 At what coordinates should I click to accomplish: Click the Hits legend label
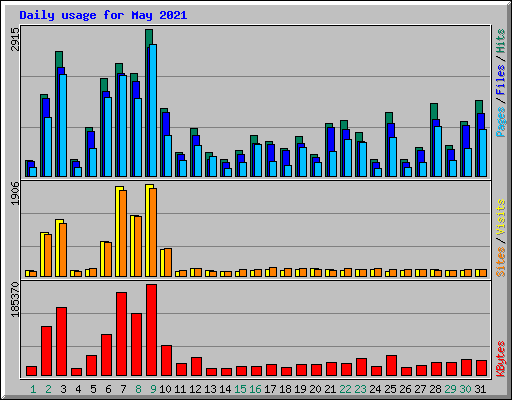point(500,41)
